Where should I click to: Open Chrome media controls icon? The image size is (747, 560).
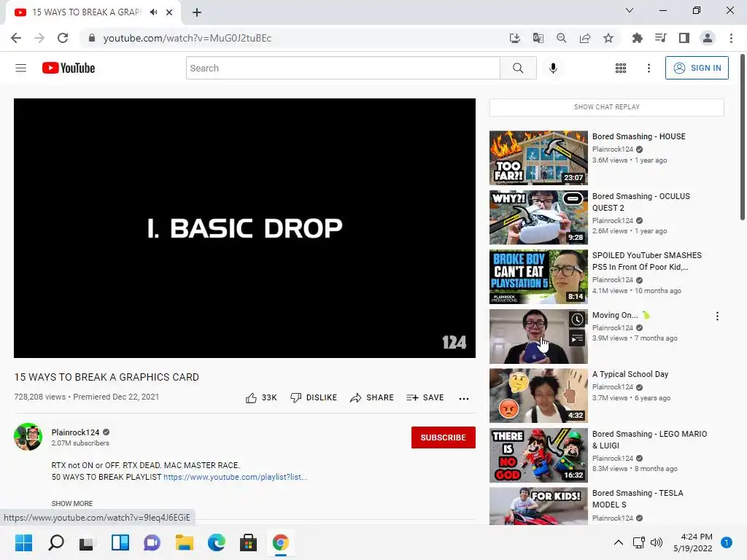tap(660, 38)
